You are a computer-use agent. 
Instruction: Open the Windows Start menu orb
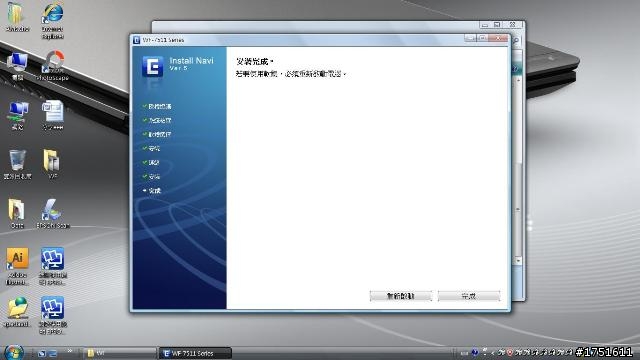coord(13,352)
